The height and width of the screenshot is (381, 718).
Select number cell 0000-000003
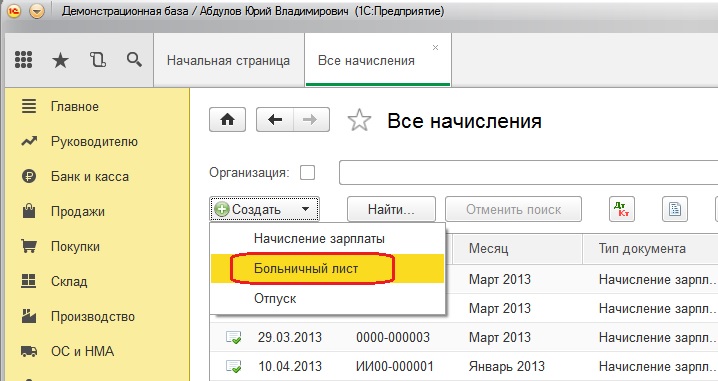click(x=393, y=337)
